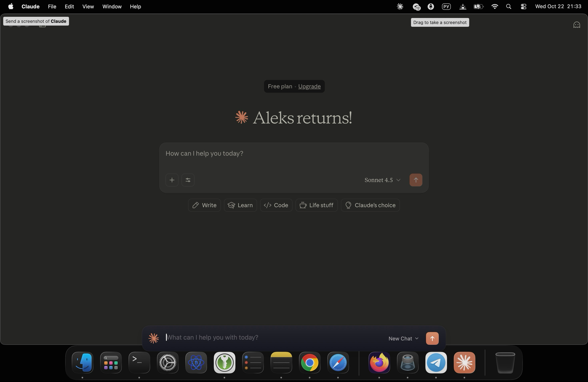The image size is (588, 382).
Task: Open the Window menu
Action: pos(112,6)
